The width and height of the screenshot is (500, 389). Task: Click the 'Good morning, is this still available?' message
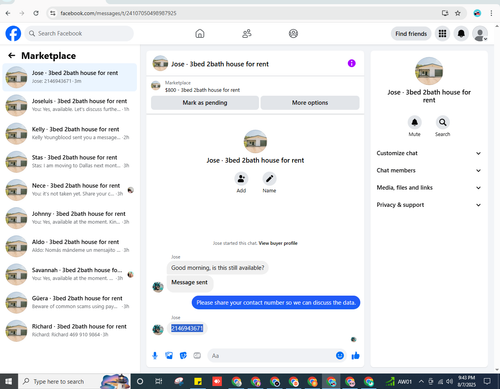[218, 268]
